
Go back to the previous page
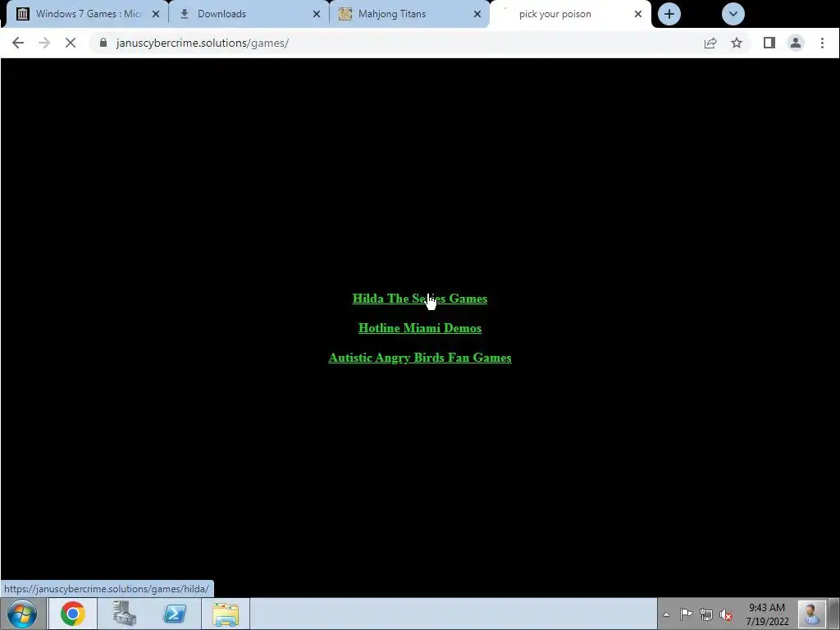(18, 43)
